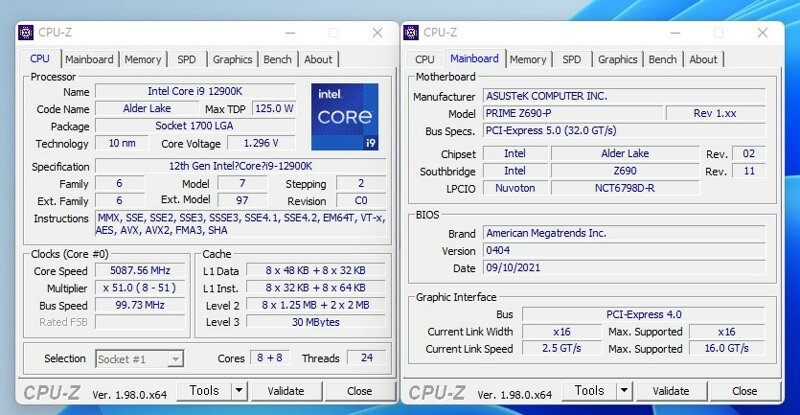Click the Tools button in the left CPU-Z window
Image resolution: width=800 pixels, height=415 pixels.
(204, 391)
